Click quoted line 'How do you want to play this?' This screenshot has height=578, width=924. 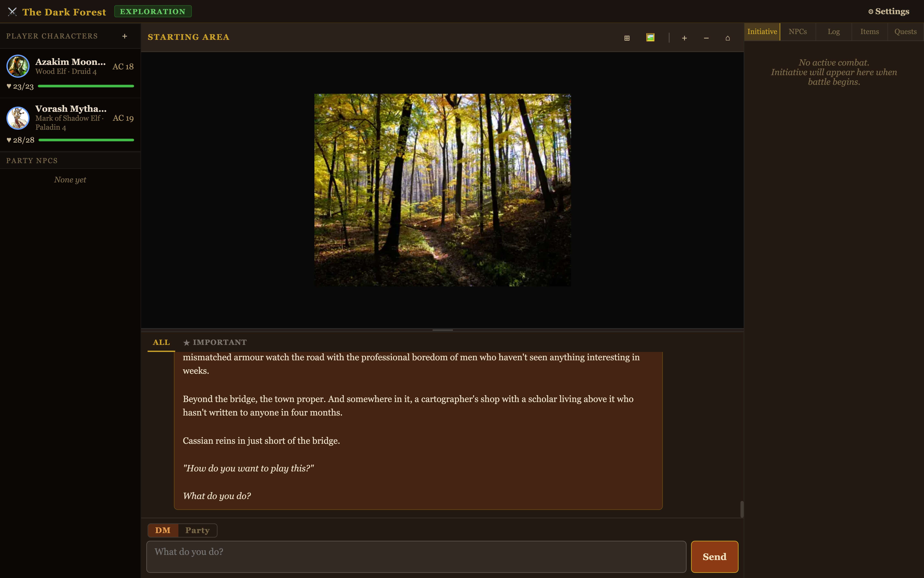(248, 468)
